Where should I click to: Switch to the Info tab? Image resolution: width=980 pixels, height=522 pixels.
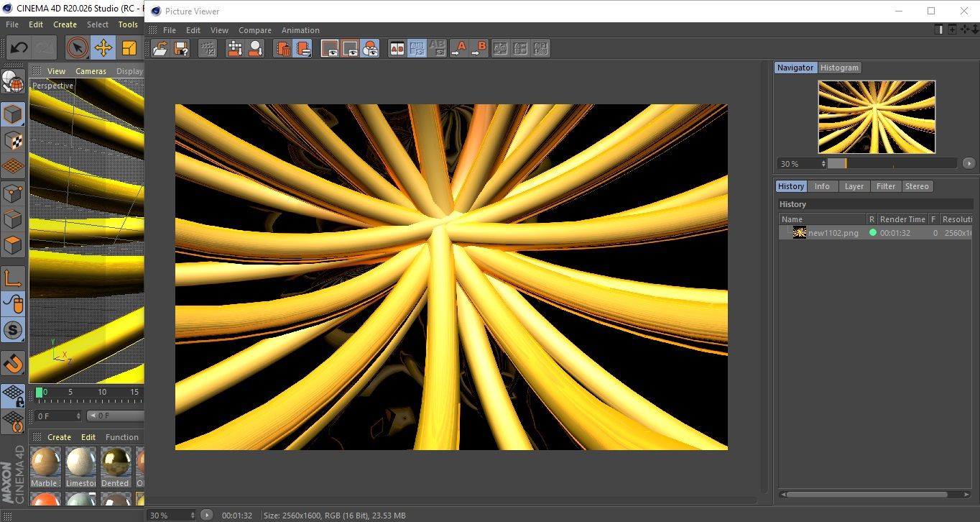click(822, 186)
